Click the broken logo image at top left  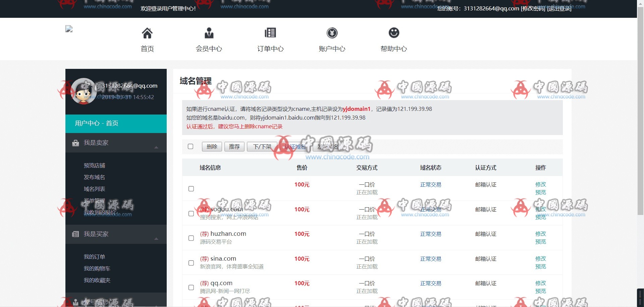69,29
